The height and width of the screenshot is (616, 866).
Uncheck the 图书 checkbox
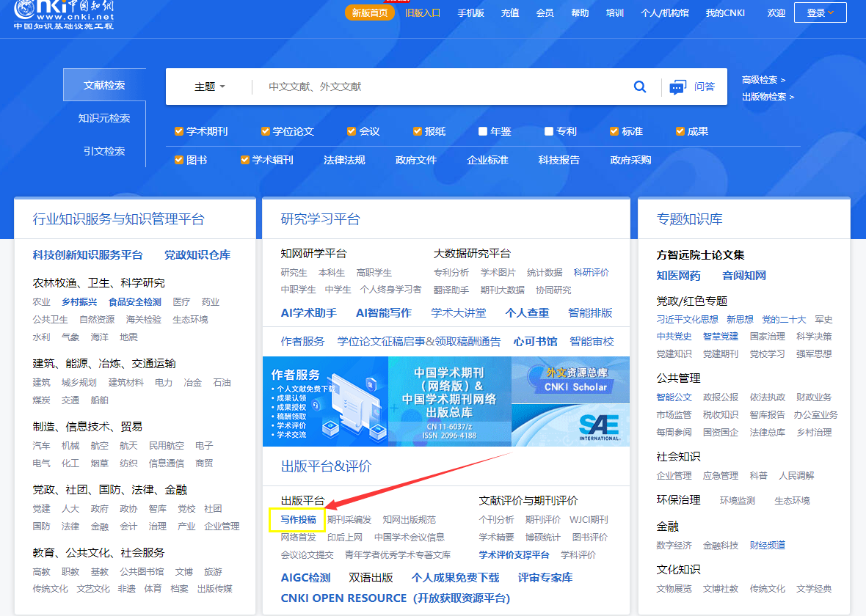[179, 160]
